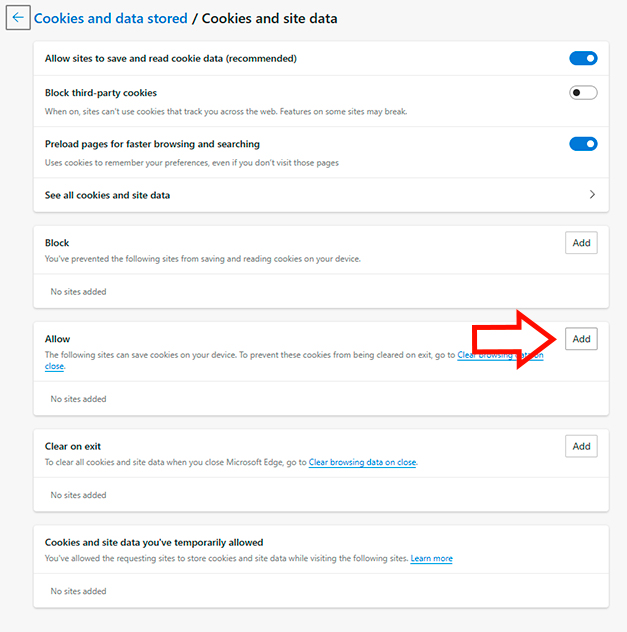Click the 'Clear on exit' section heading
The height and width of the screenshot is (632, 627).
coord(73,446)
